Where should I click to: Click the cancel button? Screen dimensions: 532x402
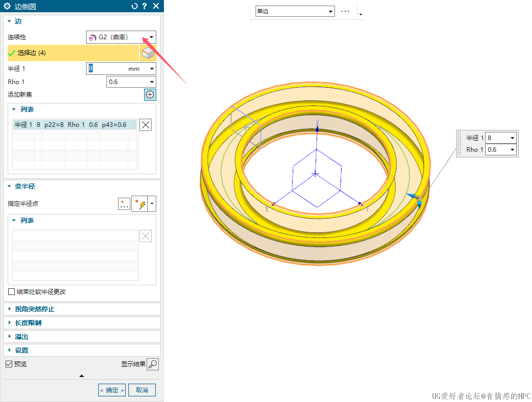142,390
